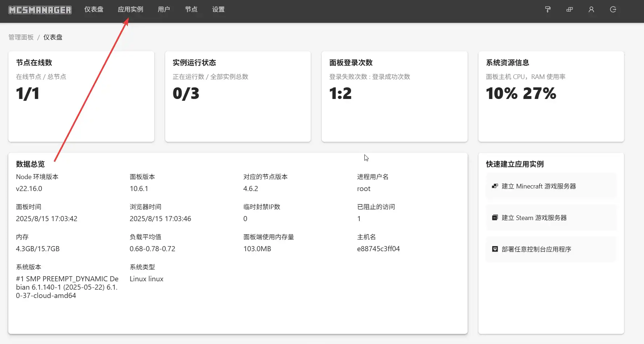
Task: Click hostname value e88745c3ff04
Action: coord(379,249)
